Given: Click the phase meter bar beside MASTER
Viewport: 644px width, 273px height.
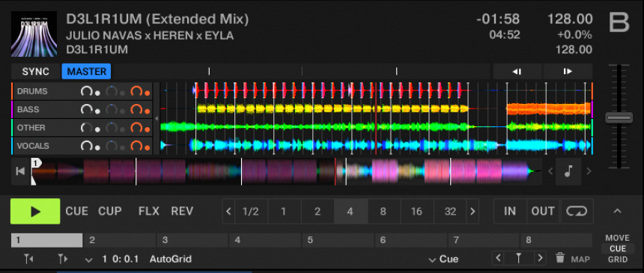Looking at the screenshot, I should [x=302, y=72].
